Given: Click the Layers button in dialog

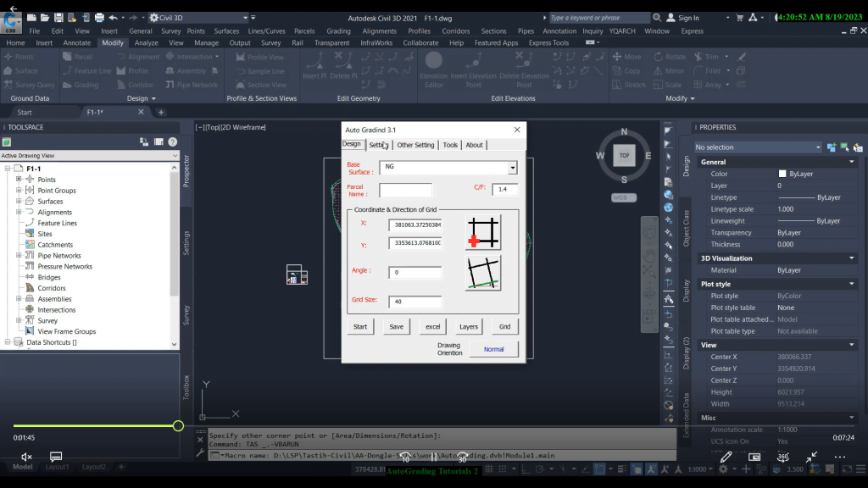Looking at the screenshot, I should pos(468,326).
